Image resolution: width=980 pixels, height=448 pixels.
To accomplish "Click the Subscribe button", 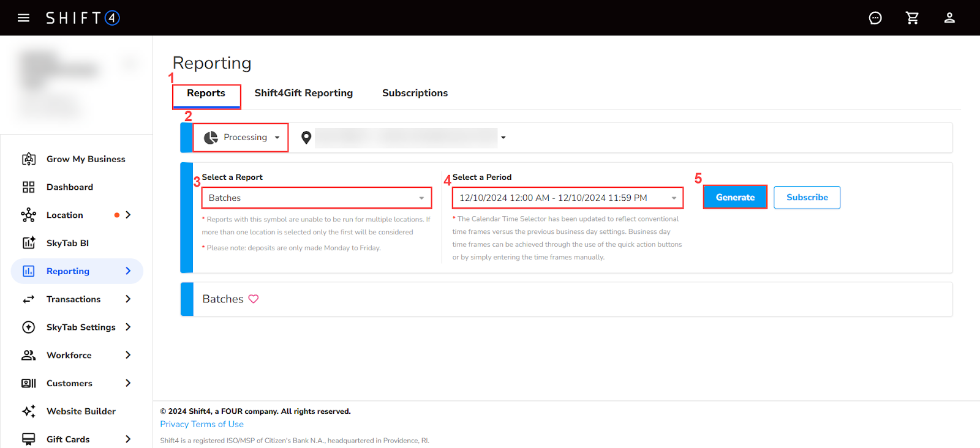I will click(x=807, y=197).
